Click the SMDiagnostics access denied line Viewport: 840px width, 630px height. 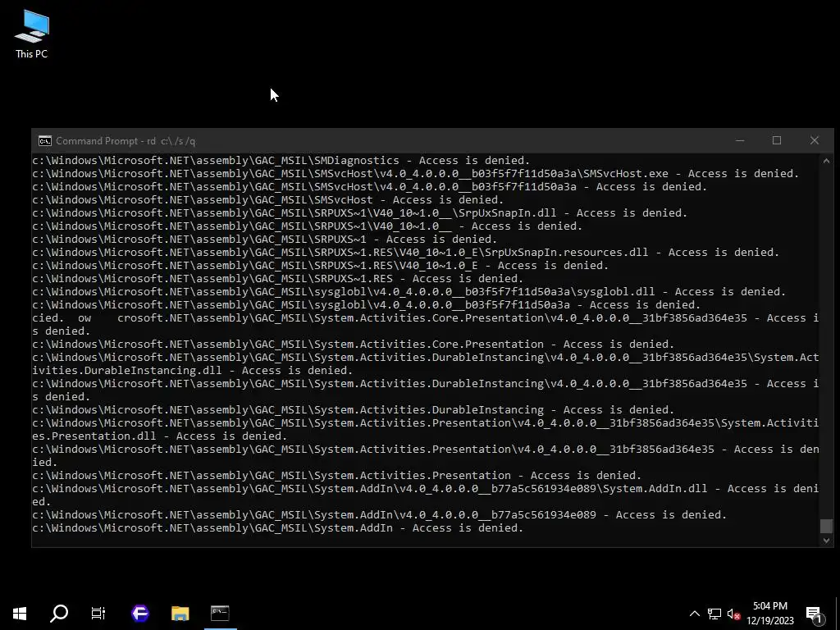(281, 161)
